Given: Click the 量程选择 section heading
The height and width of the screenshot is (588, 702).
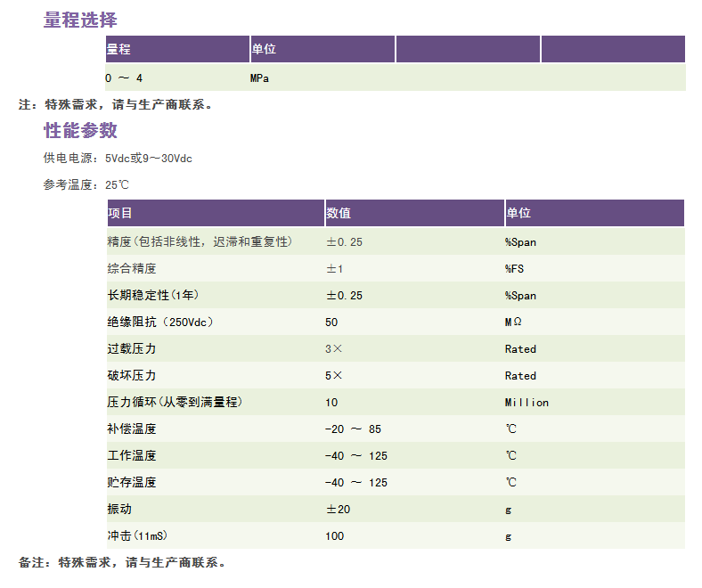Looking at the screenshot, I should (80, 20).
